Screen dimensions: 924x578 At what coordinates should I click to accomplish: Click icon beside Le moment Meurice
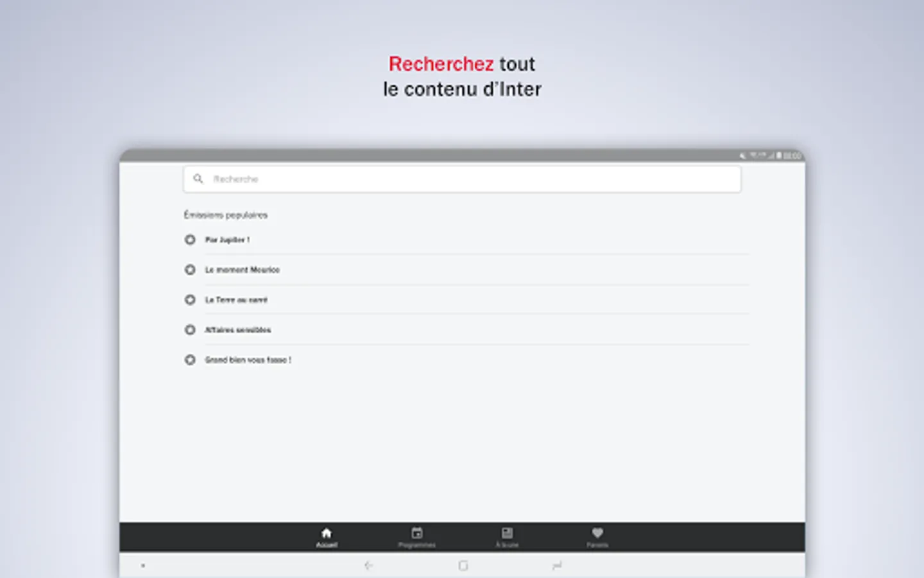(x=190, y=270)
